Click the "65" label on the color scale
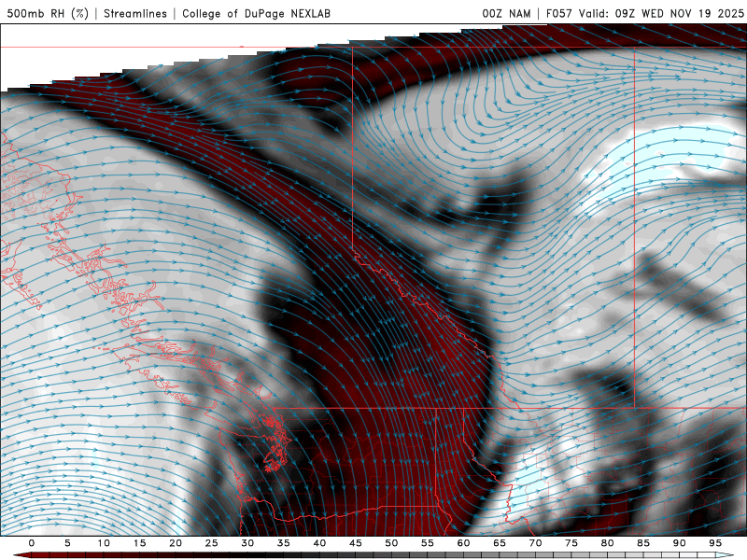Screen dimensions: 747x560 (x=500, y=543)
